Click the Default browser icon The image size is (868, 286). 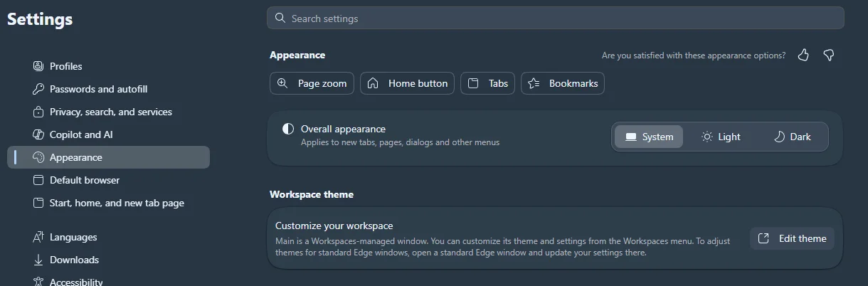pos(38,180)
